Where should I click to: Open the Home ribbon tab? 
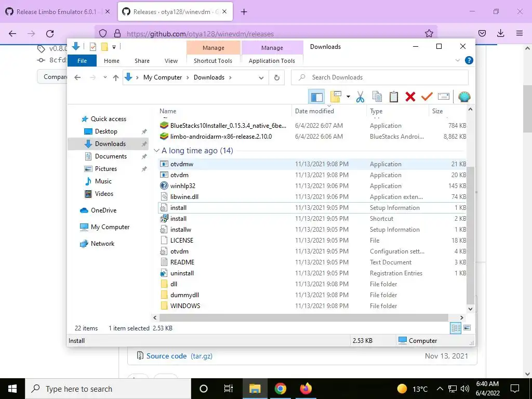112,61
